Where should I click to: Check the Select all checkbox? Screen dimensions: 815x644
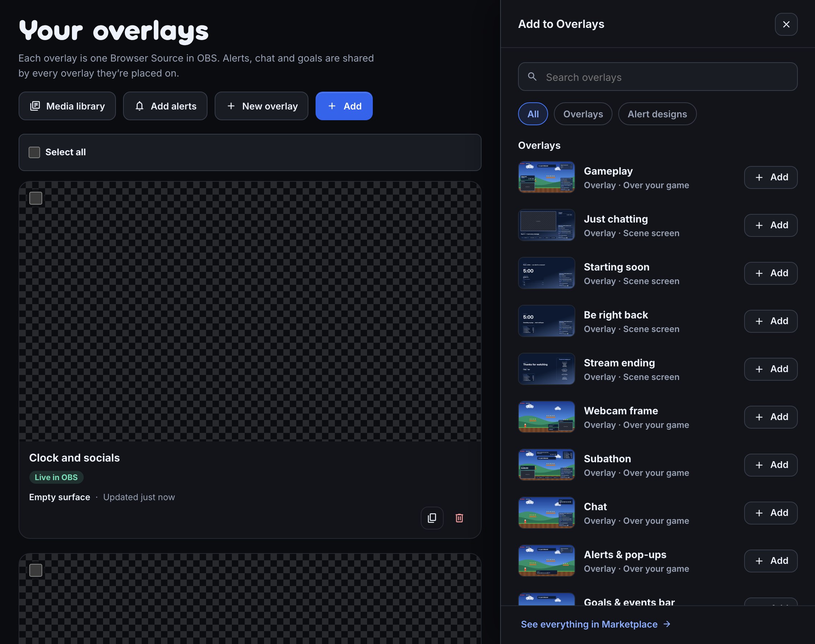pyautogui.click(x=34, y=152)
